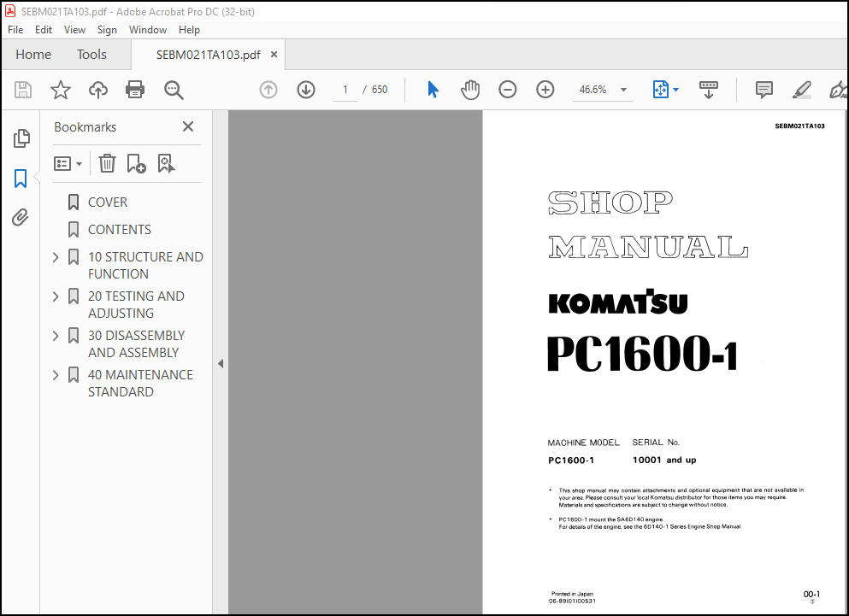Select the arrow Selection tool
The image size is (849, 616).
pyautogui.click(x=433, y=90)
